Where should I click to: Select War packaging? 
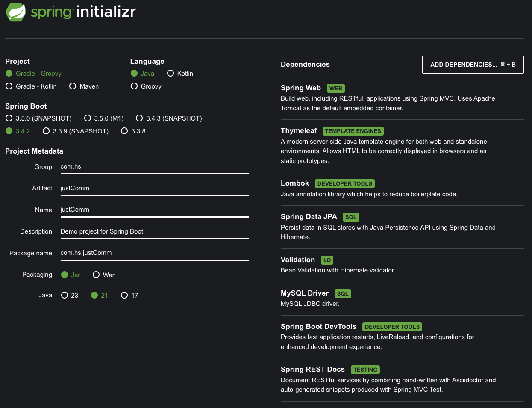[x=103, y=275]
